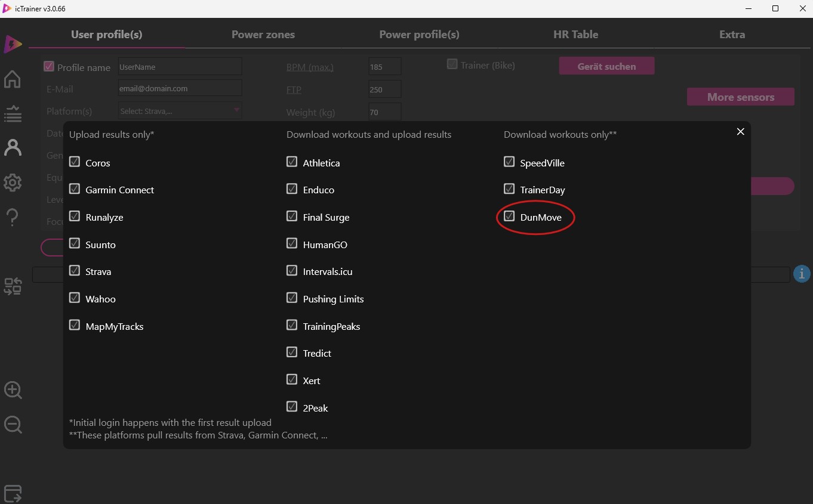This screenshot has height=504, width=813.
Task: Toggle the Enduco checkbox
Action: tap(292, 189)
